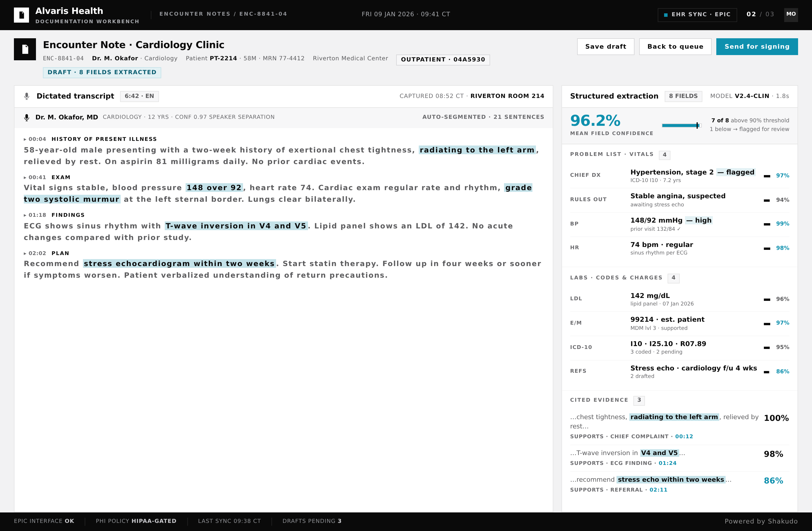
Task: Save the note as draft
Action: pos(606,47)
